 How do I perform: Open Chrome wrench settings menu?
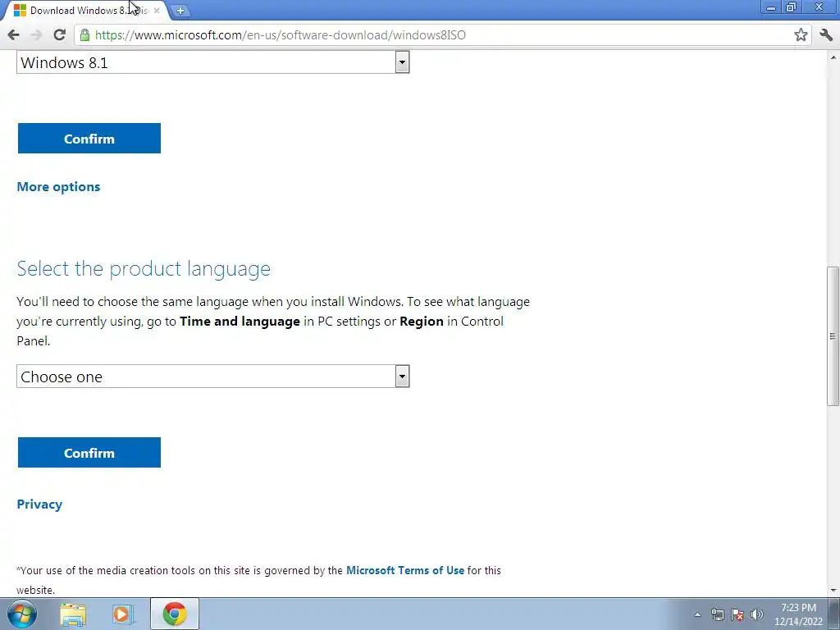click(825, 35)
